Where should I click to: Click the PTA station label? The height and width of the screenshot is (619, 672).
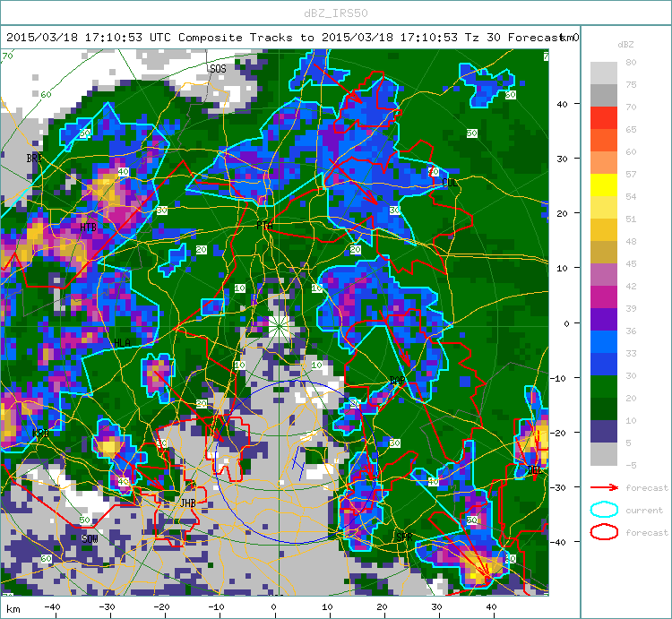click(264, 225)
